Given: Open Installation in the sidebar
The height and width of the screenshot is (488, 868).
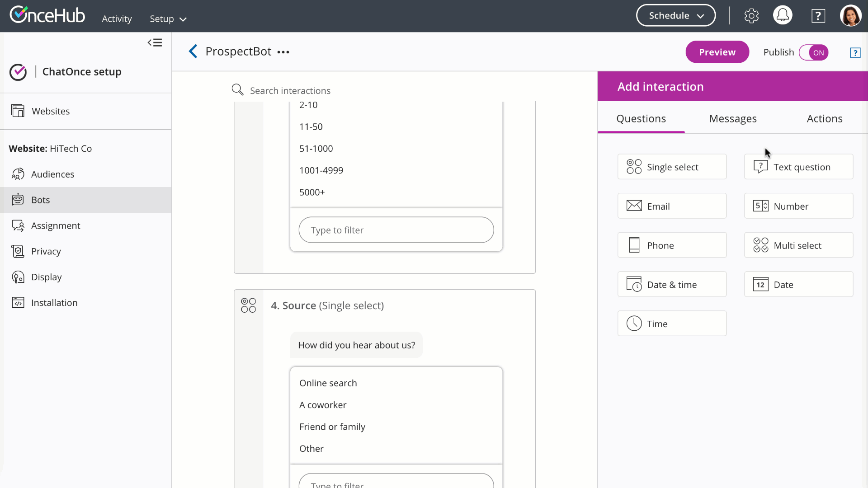Looking at the screenshot, I should tap(54, 303).
